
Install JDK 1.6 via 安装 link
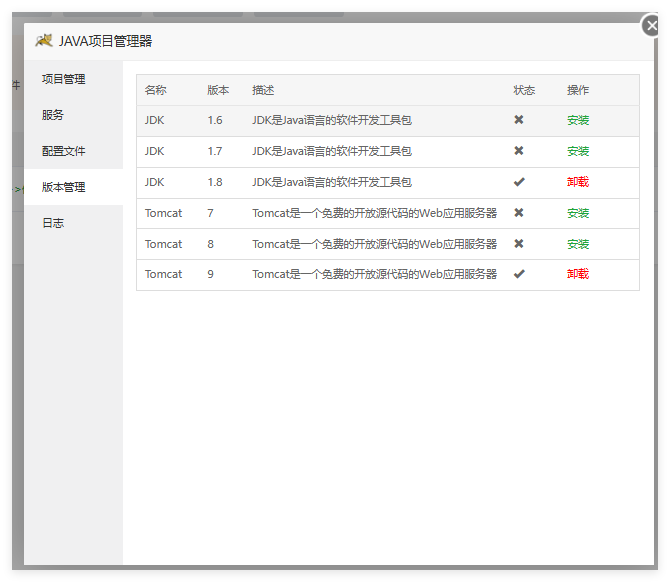pos(578,121)
